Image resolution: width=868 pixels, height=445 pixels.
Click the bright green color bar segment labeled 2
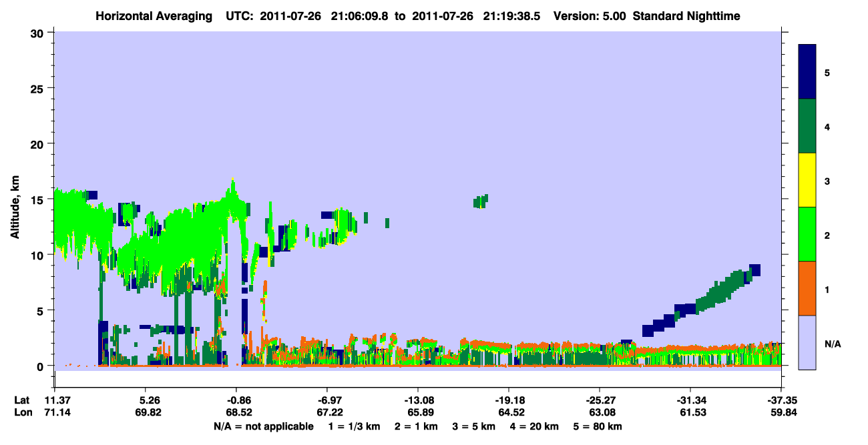click(x=807, y=234)
